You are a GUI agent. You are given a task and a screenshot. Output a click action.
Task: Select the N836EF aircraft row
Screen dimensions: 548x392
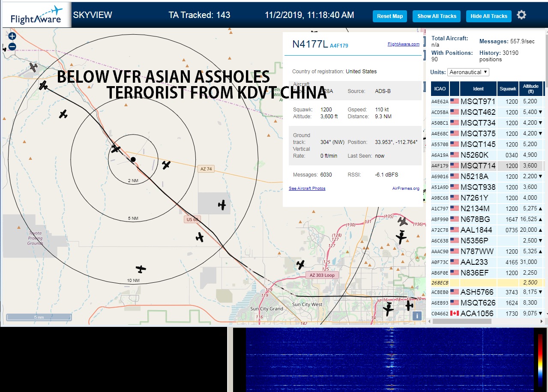pyautogui.click(x=487, y=273)
